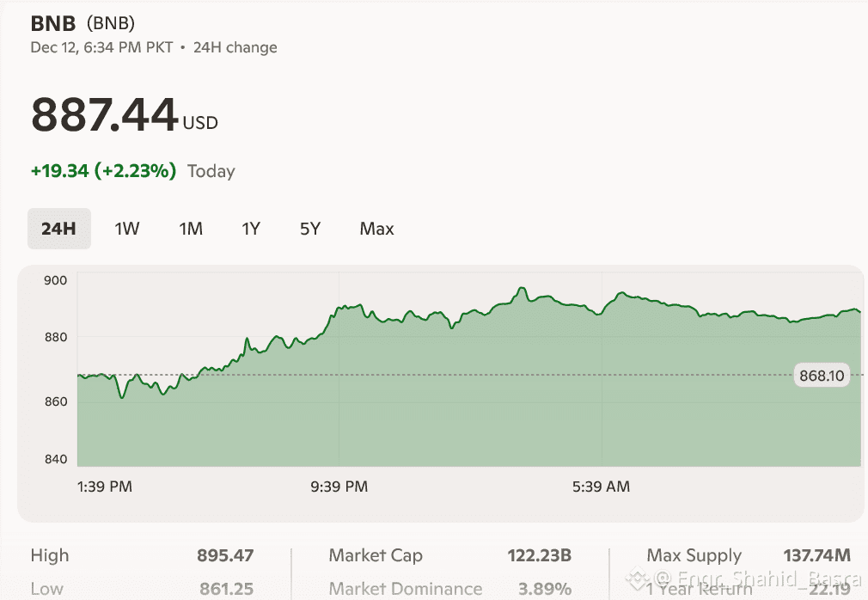Image resolution: width=868 pixels, height=600 pixels.
Task: Show the 1Y price history
Action: (251, 229)
